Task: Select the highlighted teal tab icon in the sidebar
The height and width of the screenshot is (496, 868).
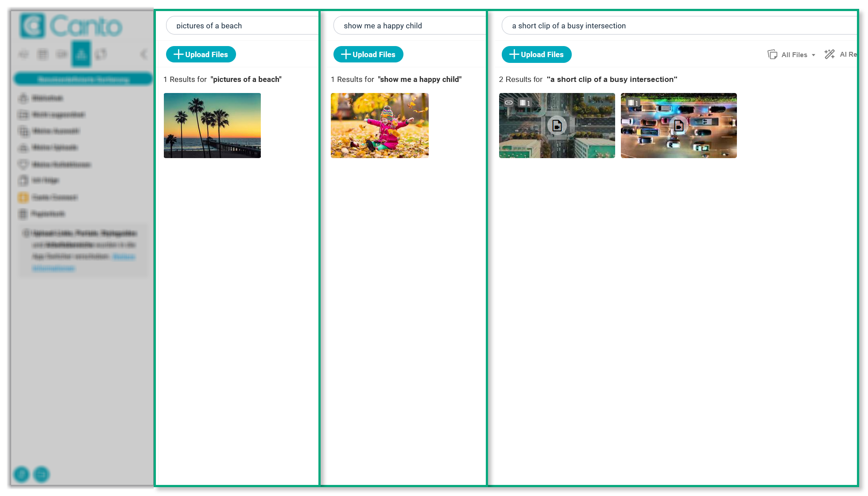Action: (x=81, y=54)
